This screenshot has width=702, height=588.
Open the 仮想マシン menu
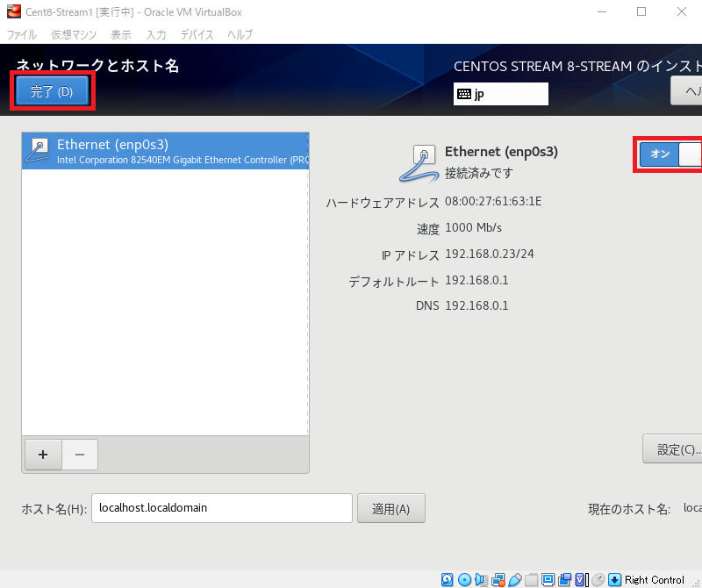click(x=74, y=34)
